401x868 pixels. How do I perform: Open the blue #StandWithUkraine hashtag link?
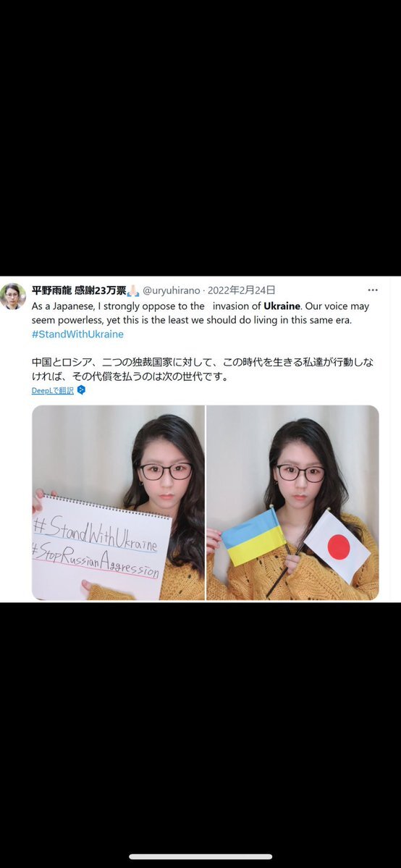tap(77, 334)
